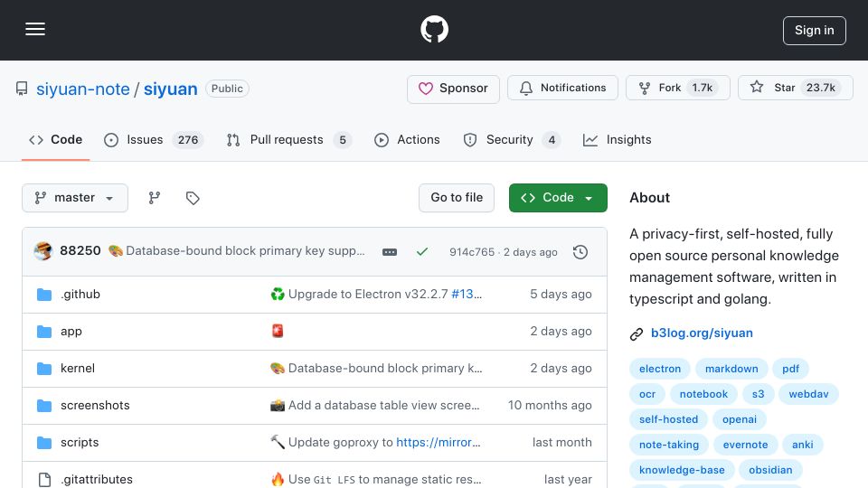Viewport: 868px width, 488px height.
Task: Open the Security tab
Action: click(x=512, y=140)
